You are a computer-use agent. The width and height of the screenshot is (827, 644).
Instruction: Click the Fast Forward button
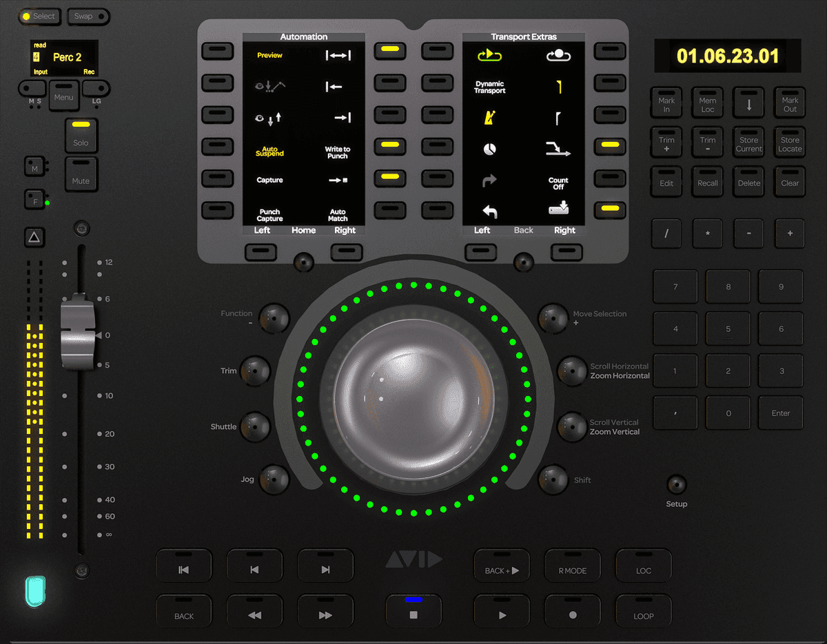coord(325,615)
